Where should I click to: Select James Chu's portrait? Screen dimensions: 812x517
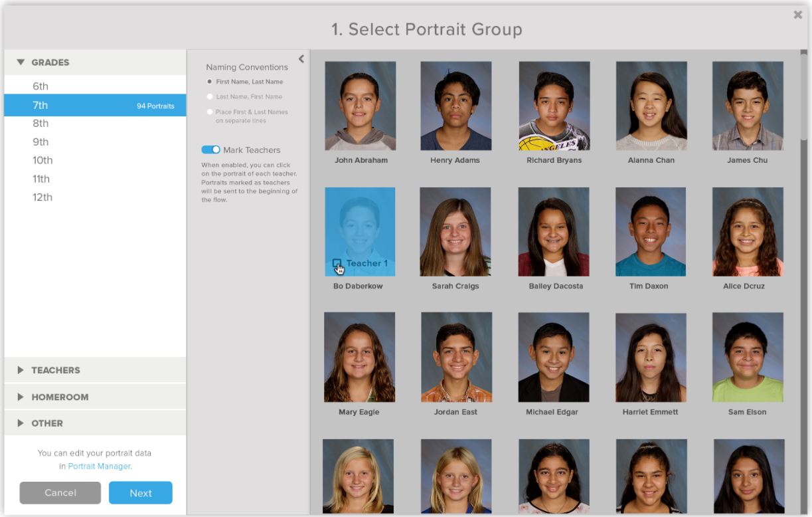click(x=748, y=106)
